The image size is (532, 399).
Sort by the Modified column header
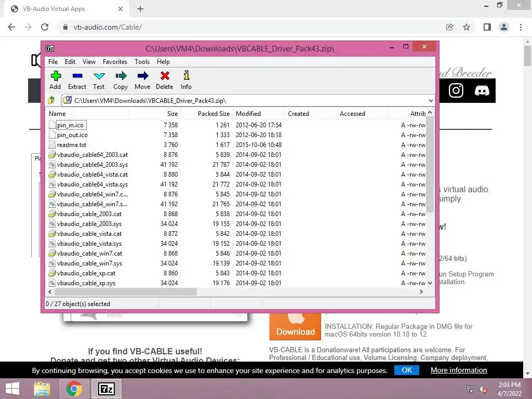(x=258, y=114)
